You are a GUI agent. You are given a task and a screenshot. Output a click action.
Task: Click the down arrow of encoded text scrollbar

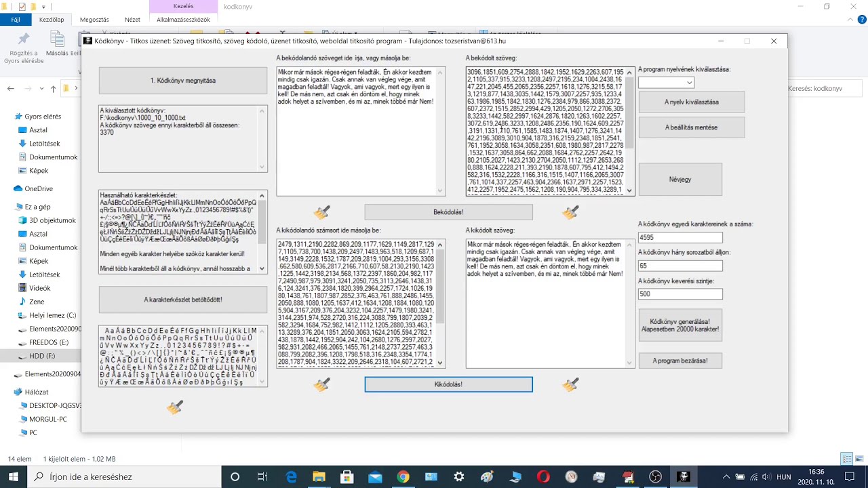coord(629,190)
